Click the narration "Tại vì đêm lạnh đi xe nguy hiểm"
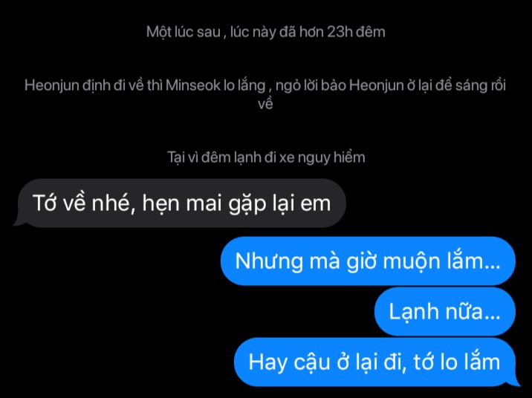This screenshot has height=398, width=532. point(266,157)
